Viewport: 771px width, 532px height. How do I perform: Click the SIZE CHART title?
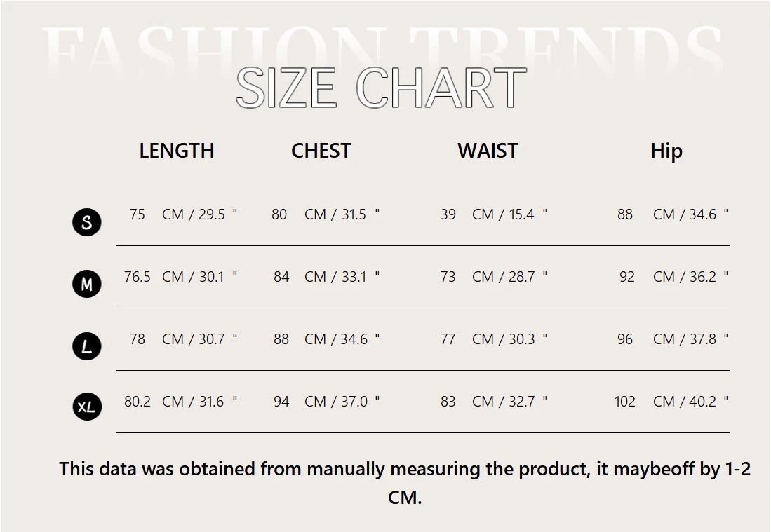(381, 88)
